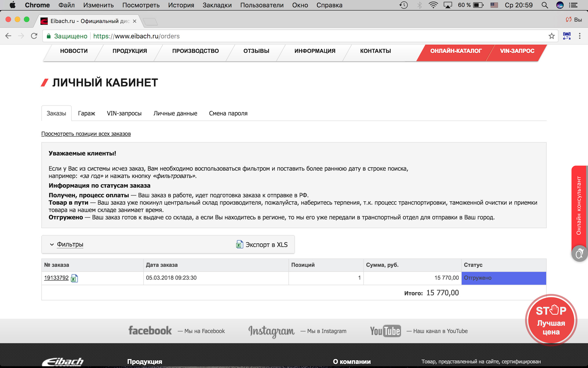Open Notification Center
The width and height of the screenshot is (588, 368).
point(573,5)
